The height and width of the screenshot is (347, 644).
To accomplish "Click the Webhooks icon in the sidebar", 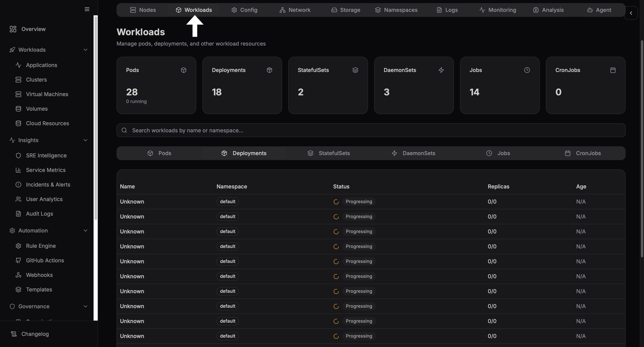I will tap(19, 275).
